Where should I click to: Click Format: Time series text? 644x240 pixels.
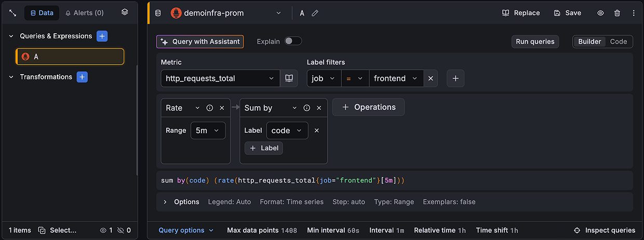pos(292,202)
